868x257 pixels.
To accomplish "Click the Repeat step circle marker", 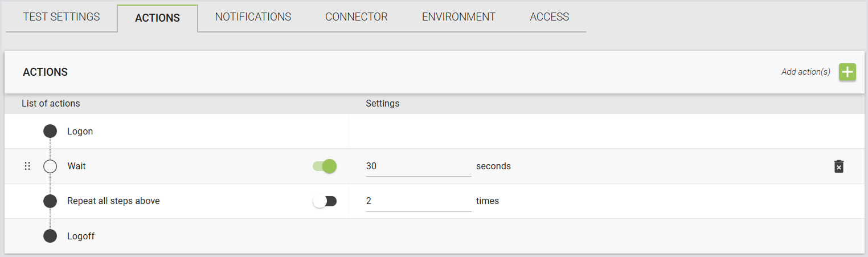I will [x=50, y=201].
